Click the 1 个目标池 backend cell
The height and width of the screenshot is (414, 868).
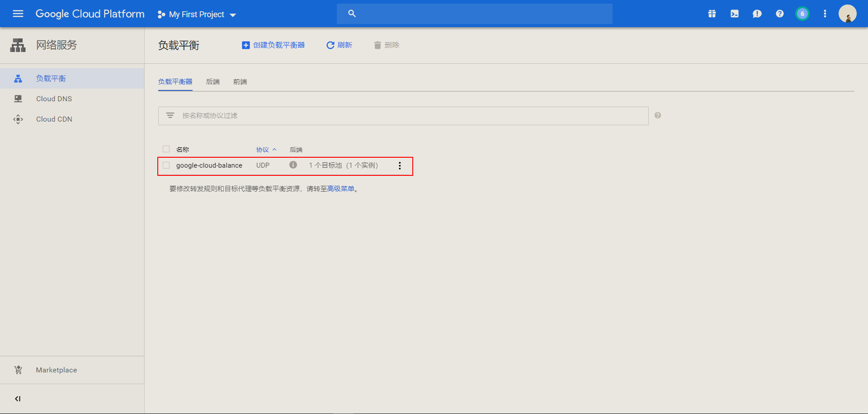click(x=344, y=165)
